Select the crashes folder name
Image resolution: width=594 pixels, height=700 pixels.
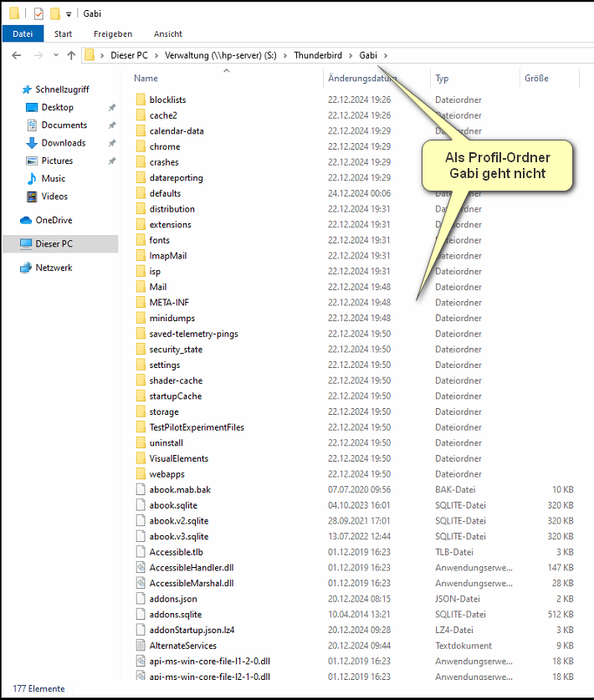click(164, 162)
